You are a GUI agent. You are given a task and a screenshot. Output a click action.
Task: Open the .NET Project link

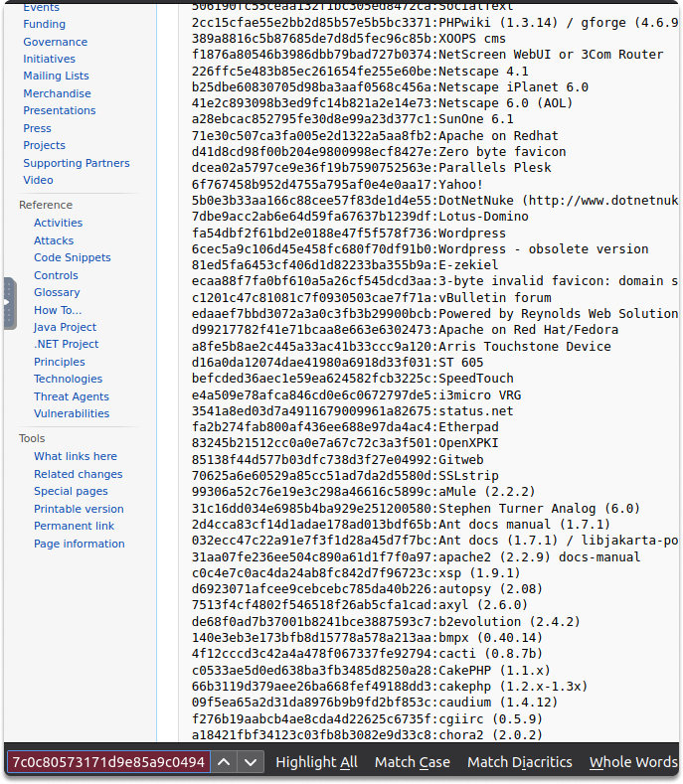point(66,344)
